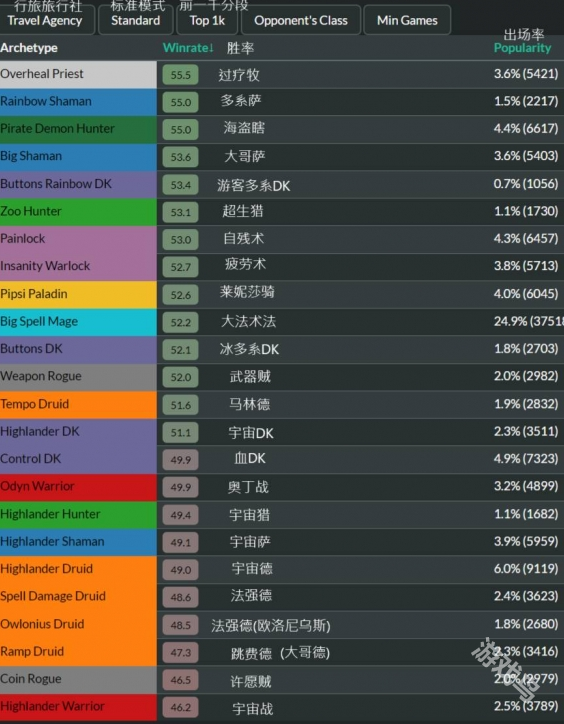
Task: Open the Control DK archetype
Action: [78, 459]
